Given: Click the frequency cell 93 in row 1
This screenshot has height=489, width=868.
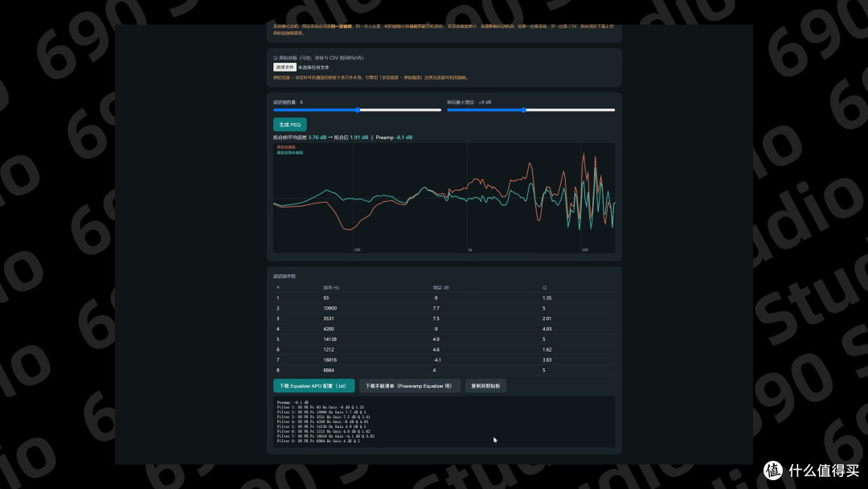Looking at the screenshot, I should [x=326, y=298].
